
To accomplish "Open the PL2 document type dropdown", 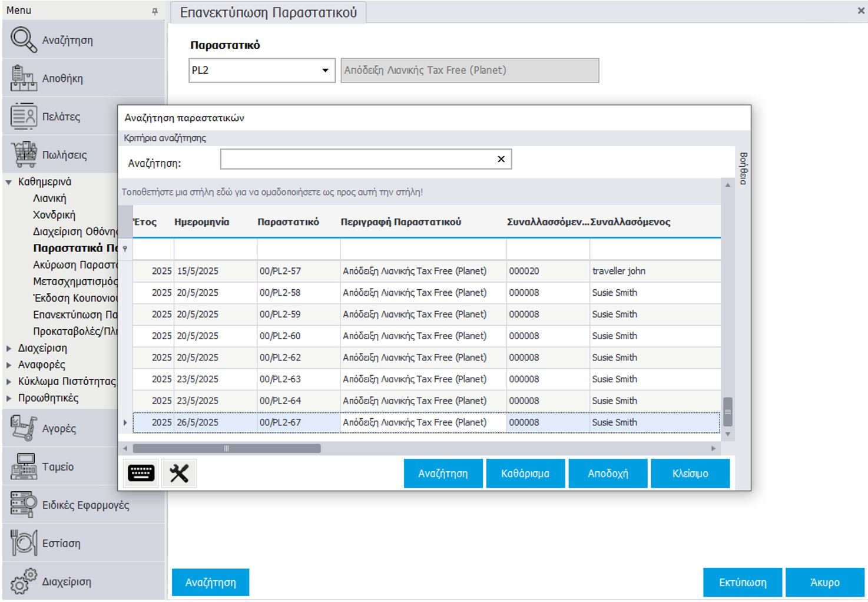I will [325, 71].
